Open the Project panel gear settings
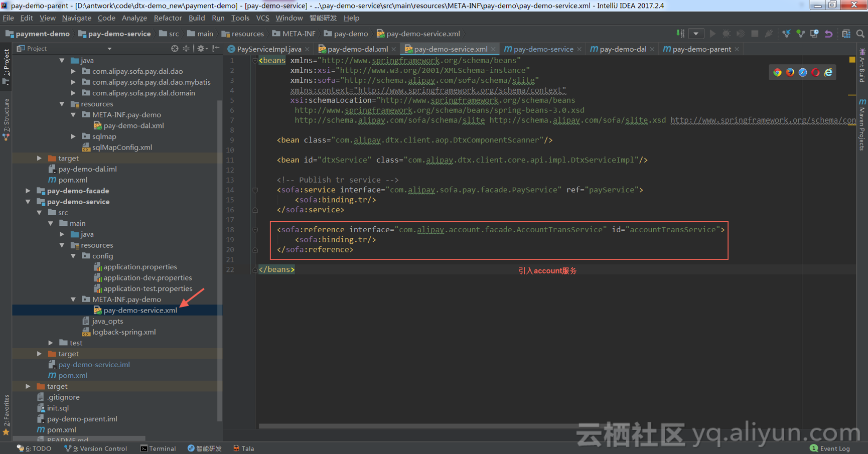Viewport: 868px width, 454px height. [202, 49]
